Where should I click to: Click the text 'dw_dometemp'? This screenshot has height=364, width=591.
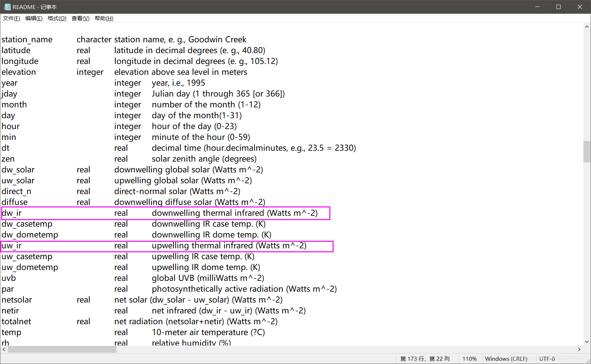click(x=30, y=235)
